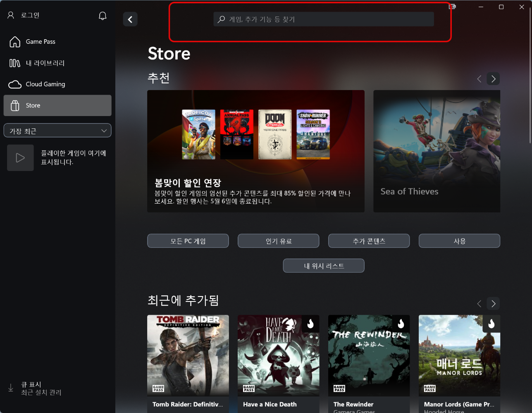
Task: Click the 'Manor Lords (Game Pr...' title text
Action: click(459, 404)
